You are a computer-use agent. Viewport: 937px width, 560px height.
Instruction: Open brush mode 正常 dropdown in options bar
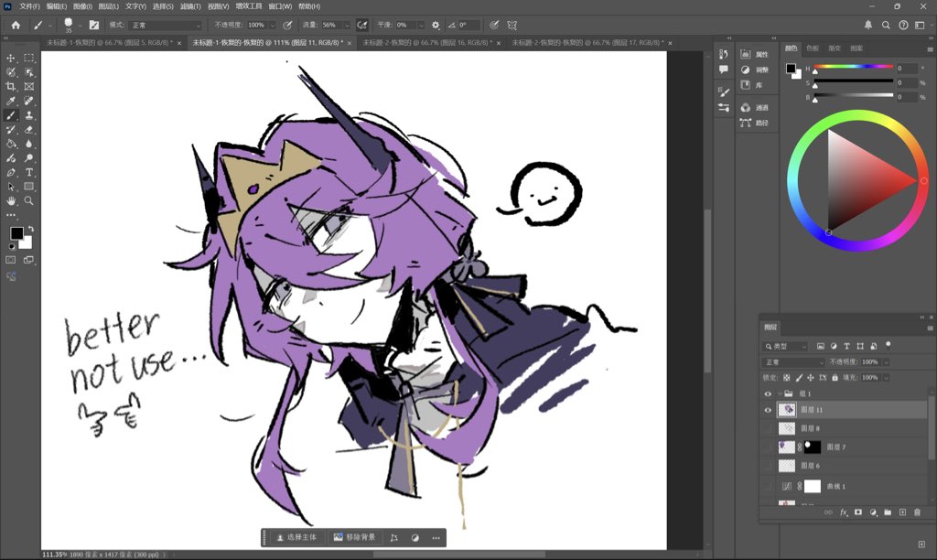click(166, 25)
